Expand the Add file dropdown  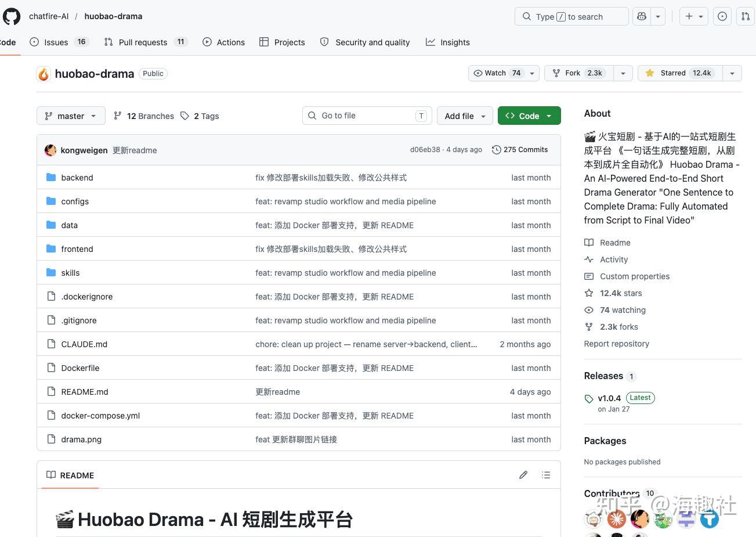click(465, 116)
